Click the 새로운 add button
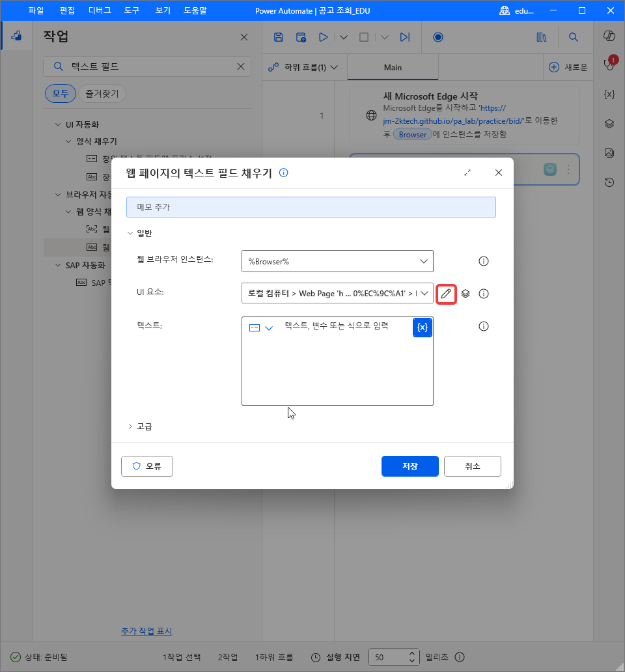Image resolution: width=625 pixels, height=672 pixels. [568, 67]
